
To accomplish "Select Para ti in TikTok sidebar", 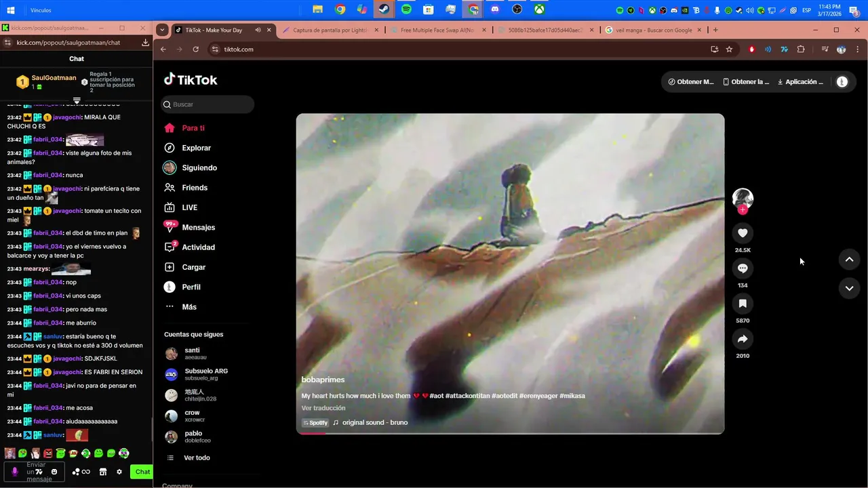I will click(184, 128).
